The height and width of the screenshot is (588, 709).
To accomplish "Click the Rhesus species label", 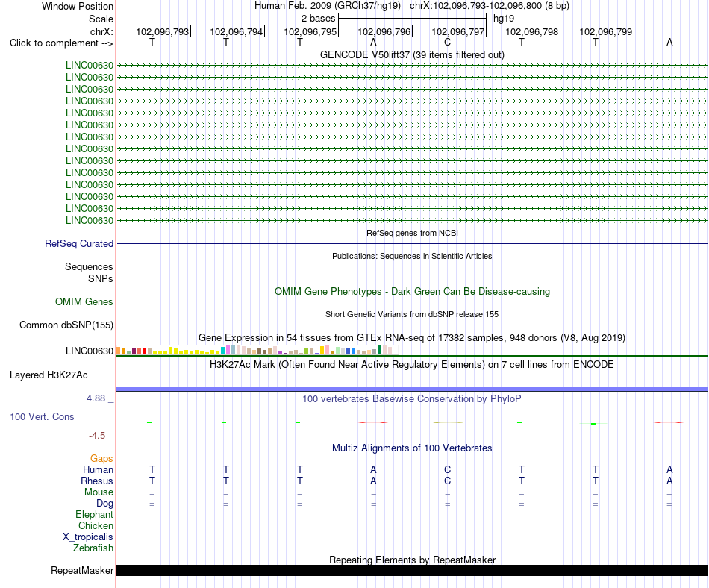I will click(x=97, y=481).
